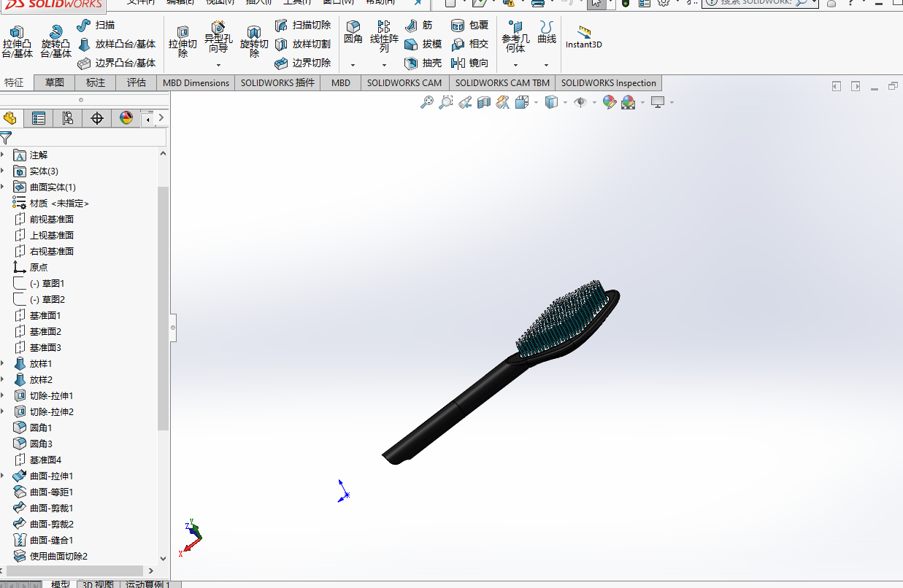Click the 镜向 mirror tool
Image resolution: width=903 pixels, height=588 pixels.
click(x=469, y=63)
